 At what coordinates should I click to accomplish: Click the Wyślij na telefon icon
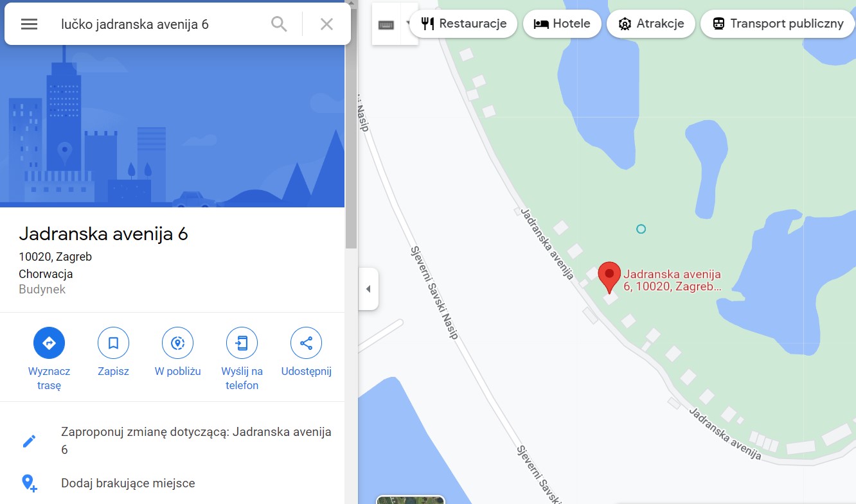pyautogui.click(x=242, y=343)
